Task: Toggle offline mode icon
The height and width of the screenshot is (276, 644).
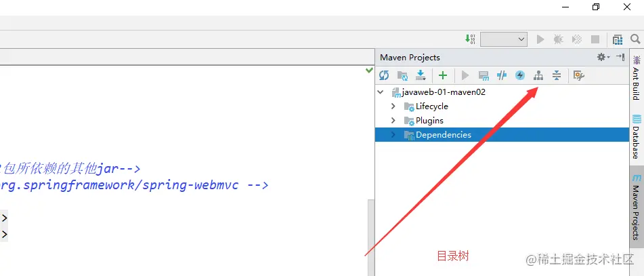Action: point(502,75)
